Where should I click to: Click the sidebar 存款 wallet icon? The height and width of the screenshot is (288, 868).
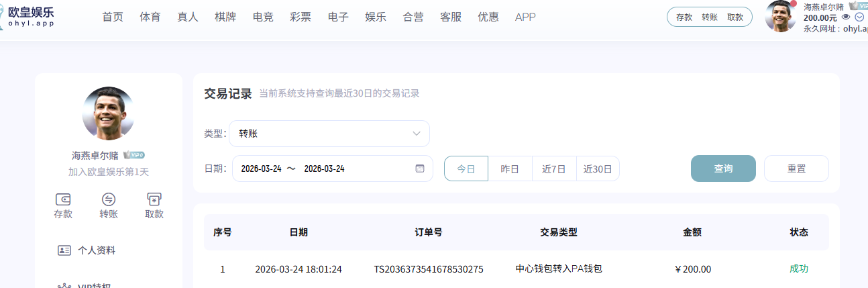tap(63, 199)
